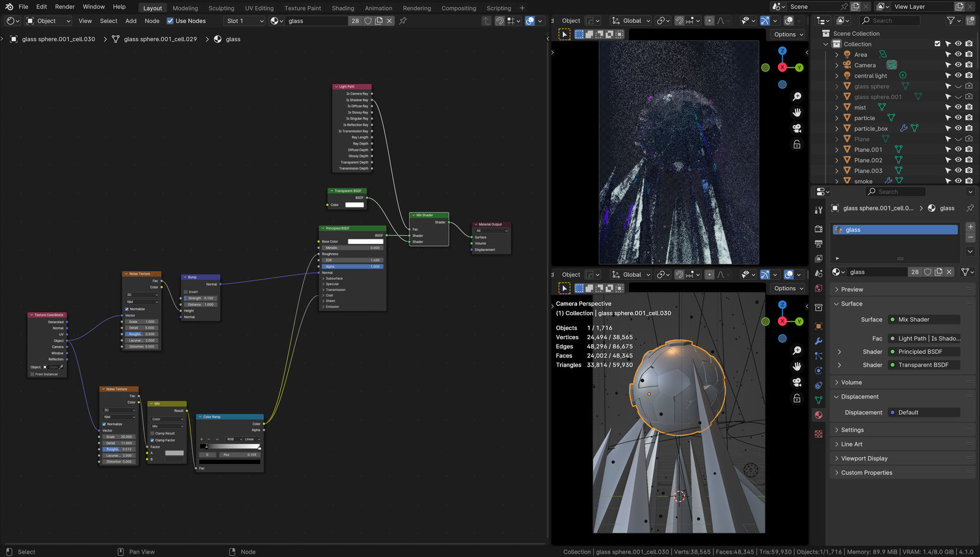Add a material slot with the plus button

[x=970, y=227]
